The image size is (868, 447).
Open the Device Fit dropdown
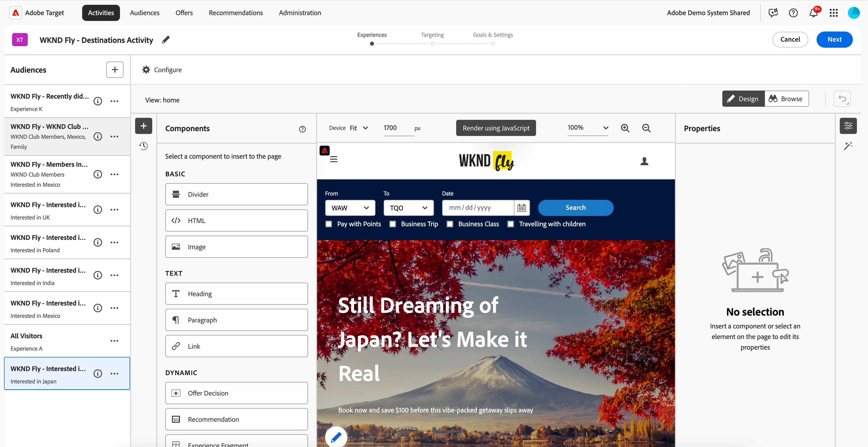pyautogui.click(x=359, y=128)
